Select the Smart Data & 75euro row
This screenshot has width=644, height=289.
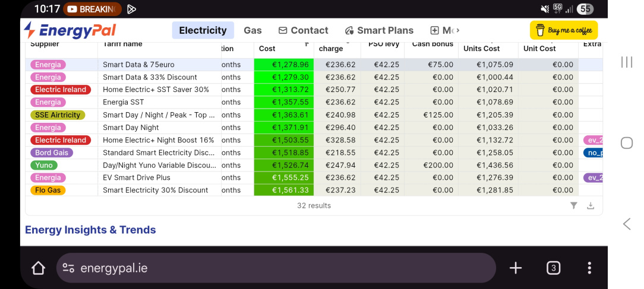(x=314, y=65)
